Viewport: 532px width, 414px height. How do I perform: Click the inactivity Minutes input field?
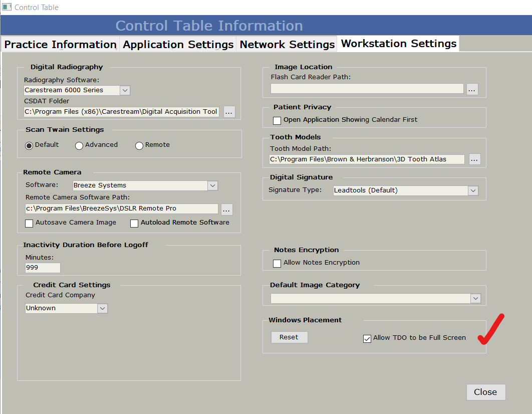point(43,268)
